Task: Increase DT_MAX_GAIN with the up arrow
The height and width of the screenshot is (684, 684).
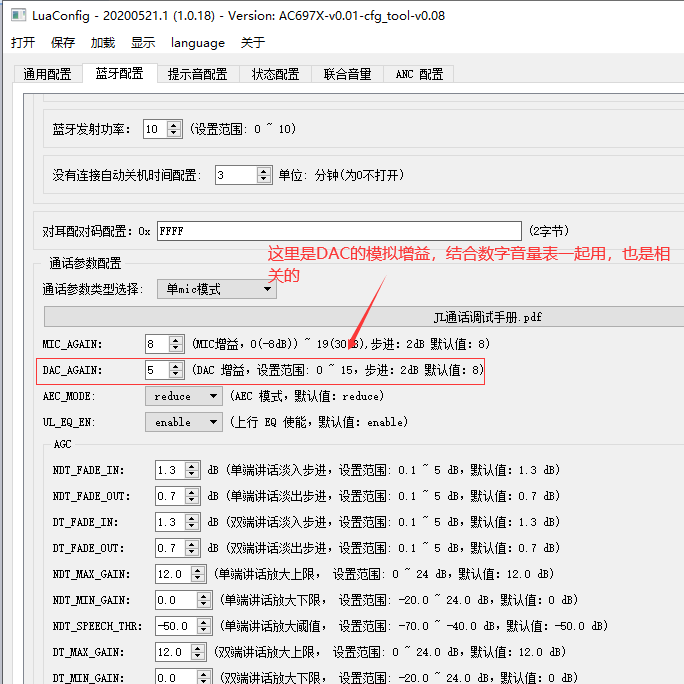Action: point(198,648)
